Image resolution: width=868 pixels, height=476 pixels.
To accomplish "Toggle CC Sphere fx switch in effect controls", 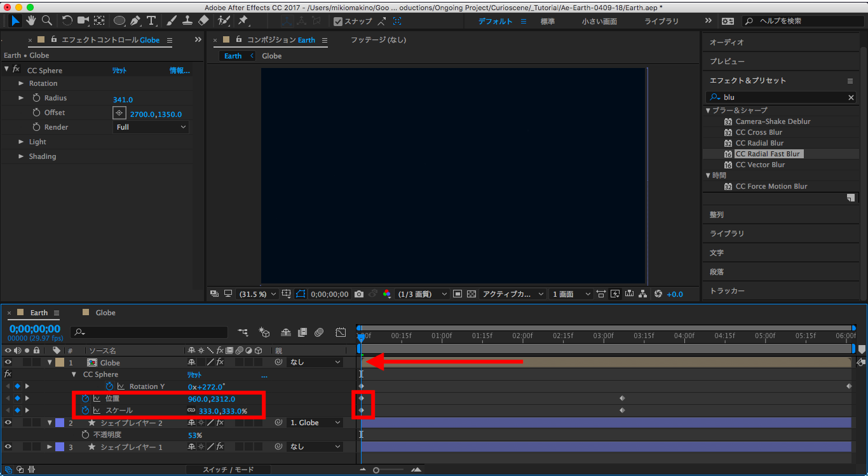I will click(17, 70).
